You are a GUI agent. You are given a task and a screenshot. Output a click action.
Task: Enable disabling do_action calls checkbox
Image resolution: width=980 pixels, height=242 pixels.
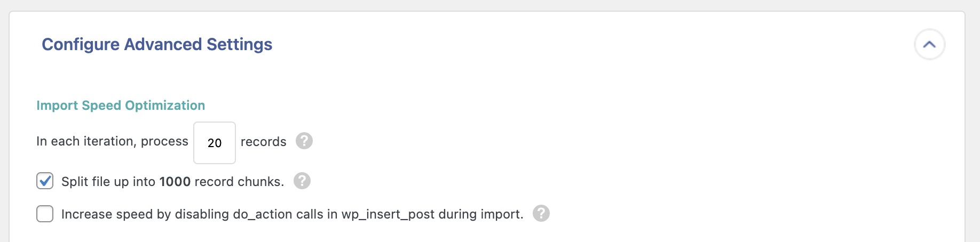pyautogui.click(x=45, y=214)
